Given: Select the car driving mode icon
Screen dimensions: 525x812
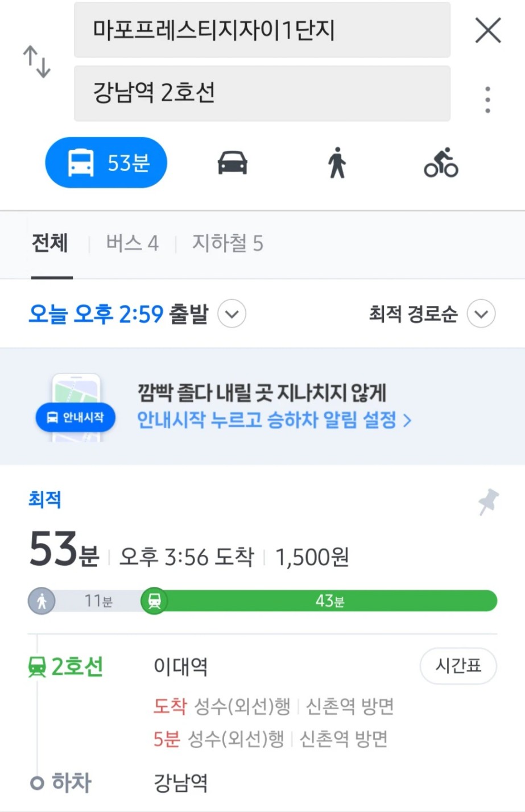Looking at the screenshot, I should [233, 163].
